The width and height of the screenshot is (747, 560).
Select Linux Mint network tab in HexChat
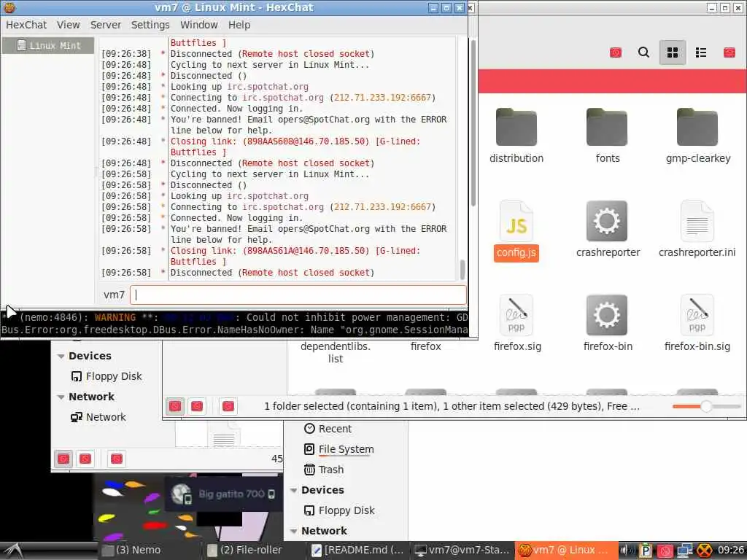[x=48, y=46]
